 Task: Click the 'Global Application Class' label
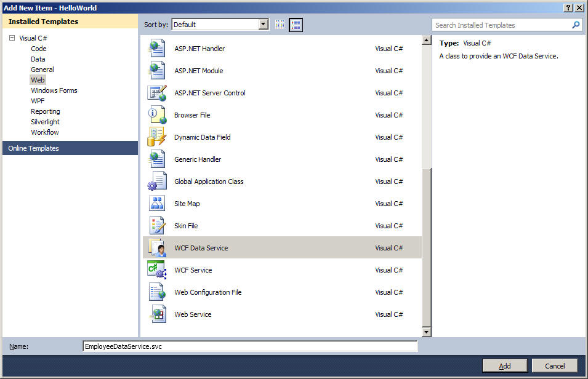[209, 181]
